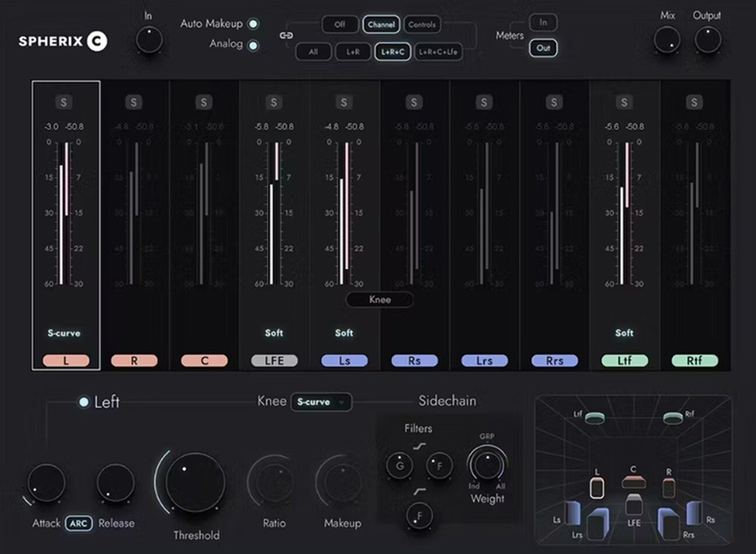Click the G sidechain filter knob
Viewport: 756px width, 554px height.
[x=398, y=464]
